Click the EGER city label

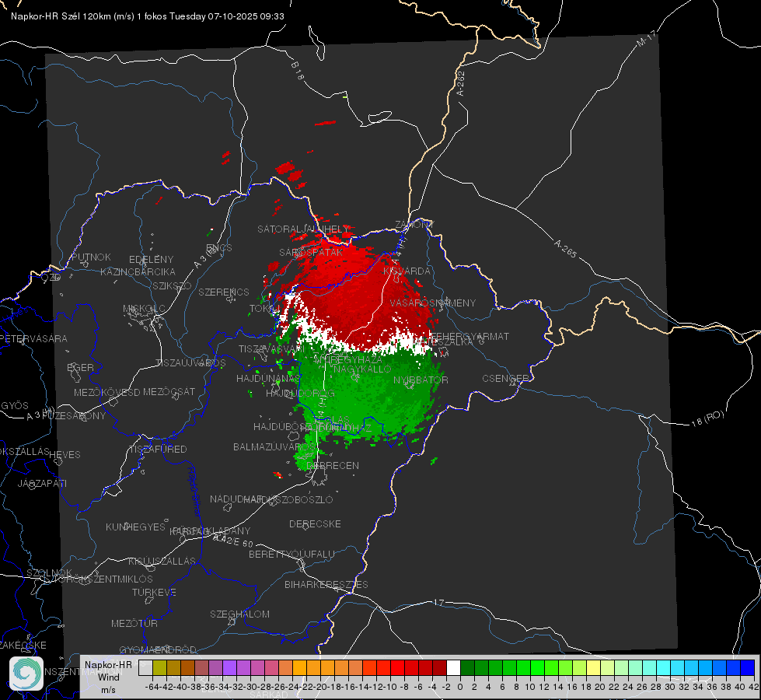point(81,367)
